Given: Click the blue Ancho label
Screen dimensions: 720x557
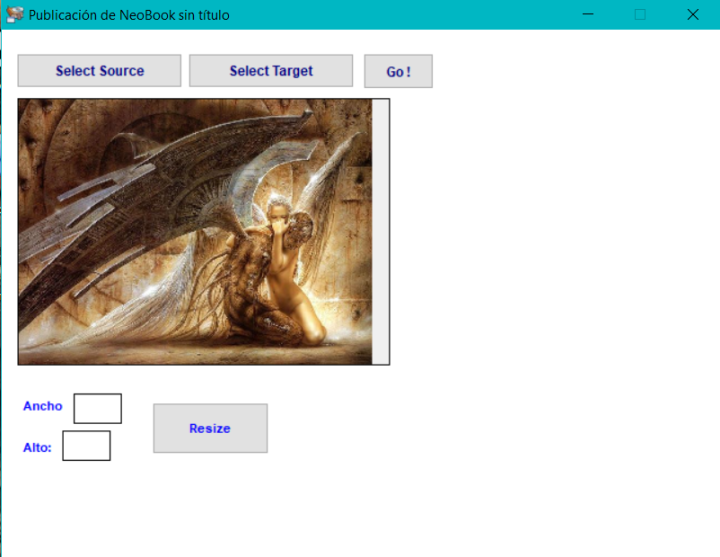Looking at the screenshot, I should [x=43, y=406].
